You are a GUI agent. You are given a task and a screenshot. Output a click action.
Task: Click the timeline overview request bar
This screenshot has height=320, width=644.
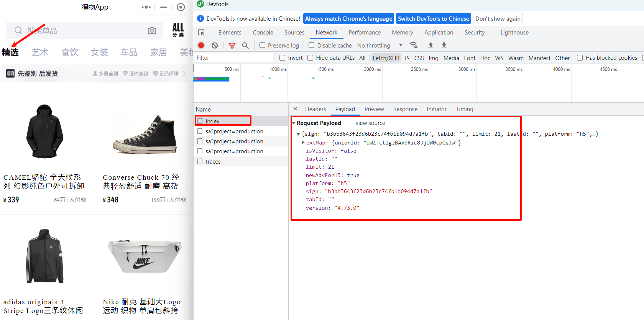[211, 79]
